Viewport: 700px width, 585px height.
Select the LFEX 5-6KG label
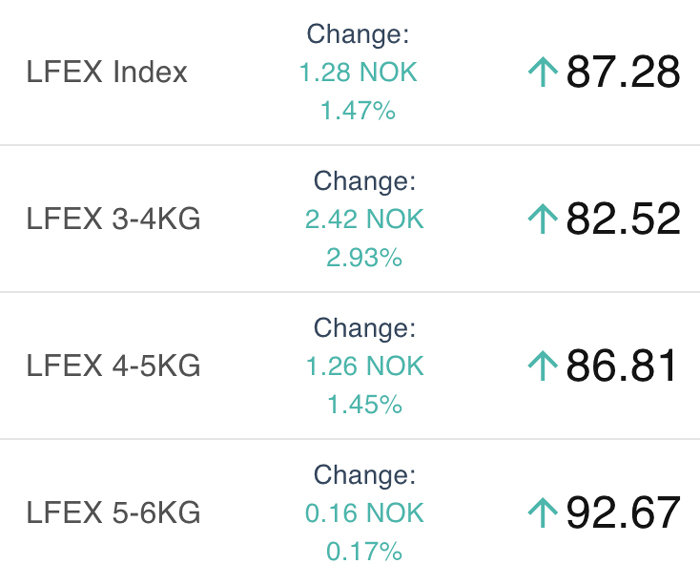[113, 513]
